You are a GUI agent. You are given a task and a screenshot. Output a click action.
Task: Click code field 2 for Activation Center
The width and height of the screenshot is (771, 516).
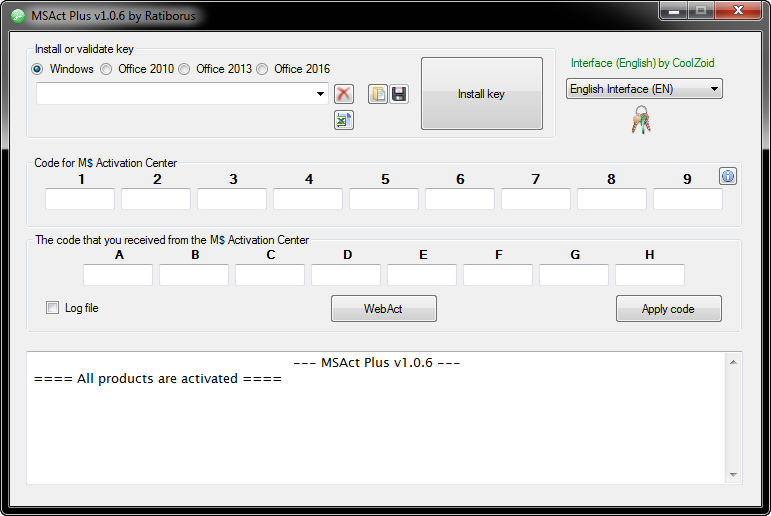156,199
